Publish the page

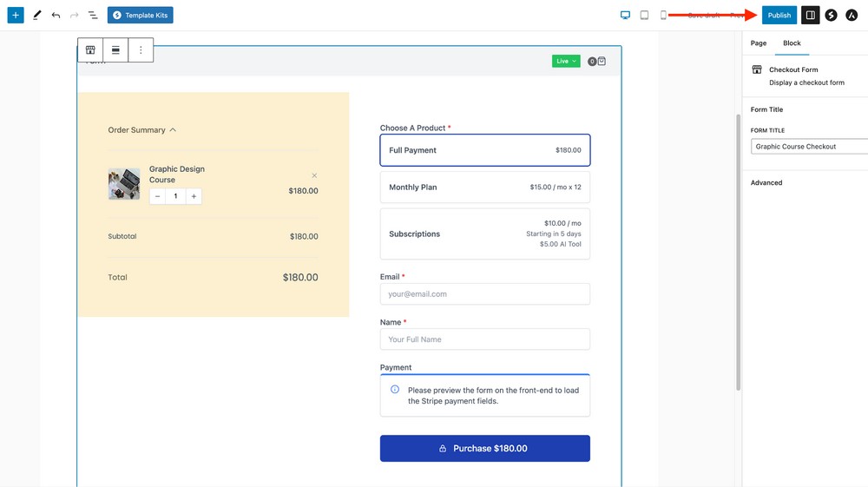(779, 15)
